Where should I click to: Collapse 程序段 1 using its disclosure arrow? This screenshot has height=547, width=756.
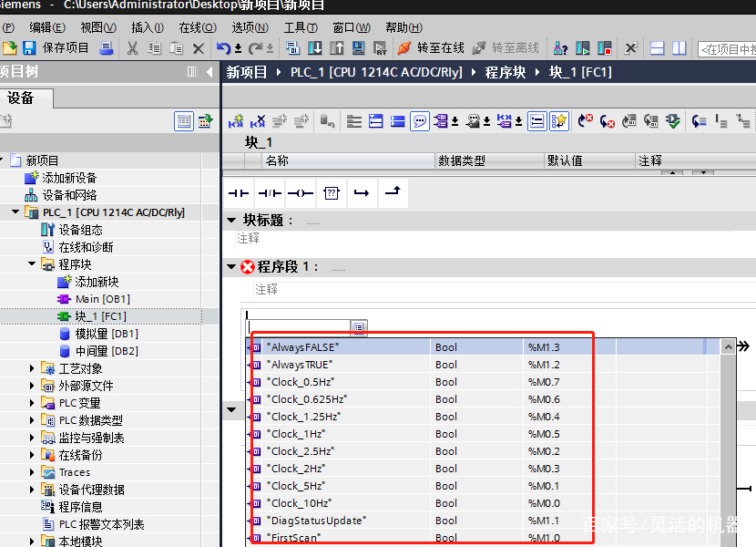pyautogui.click(x=230, y=268)
